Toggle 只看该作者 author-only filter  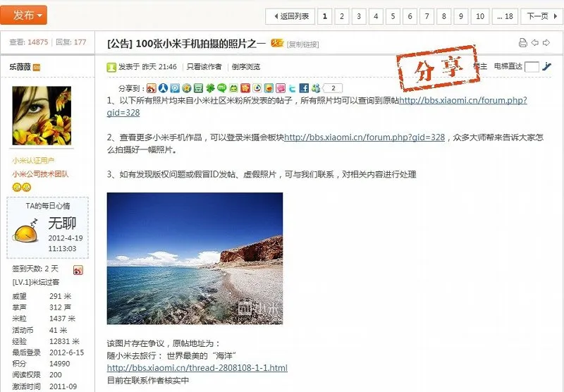[x=204, y=66]
